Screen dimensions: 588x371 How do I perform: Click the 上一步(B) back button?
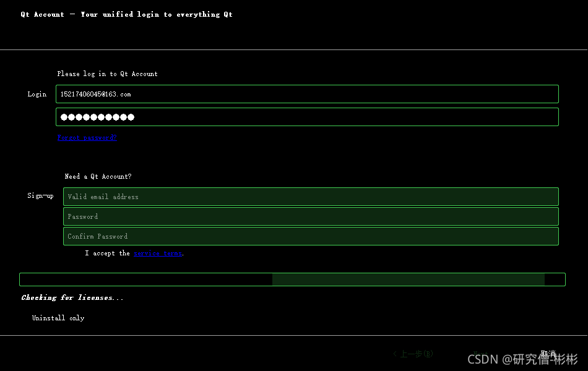413,354
